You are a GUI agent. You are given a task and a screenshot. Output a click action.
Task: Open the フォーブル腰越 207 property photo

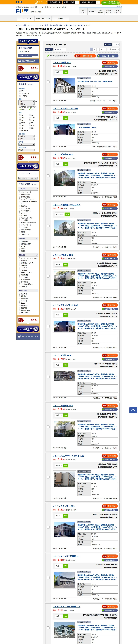coord(64,86)
